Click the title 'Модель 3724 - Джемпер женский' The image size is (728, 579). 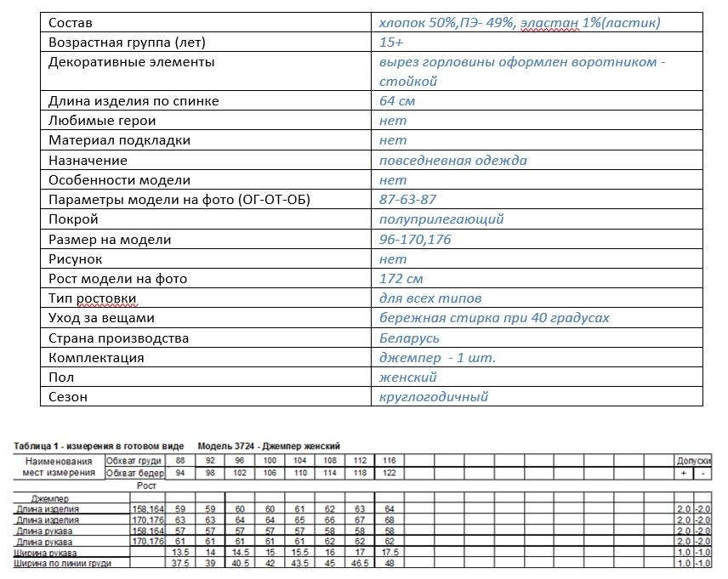point(269,446)
